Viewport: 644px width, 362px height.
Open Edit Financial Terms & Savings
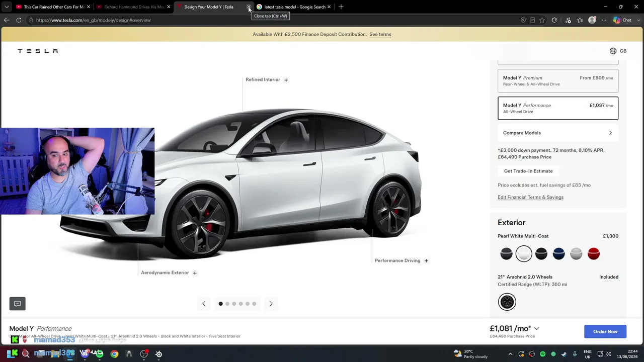tap(530, 197)
